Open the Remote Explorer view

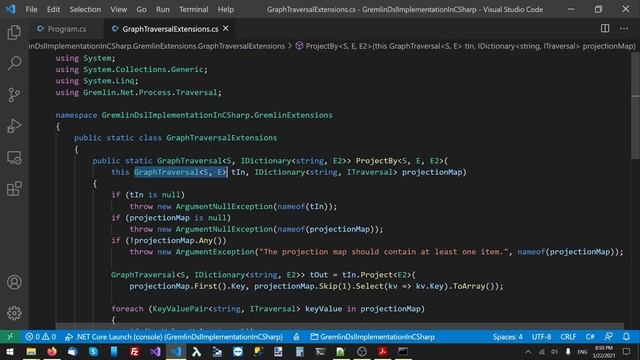click(14, 158)
